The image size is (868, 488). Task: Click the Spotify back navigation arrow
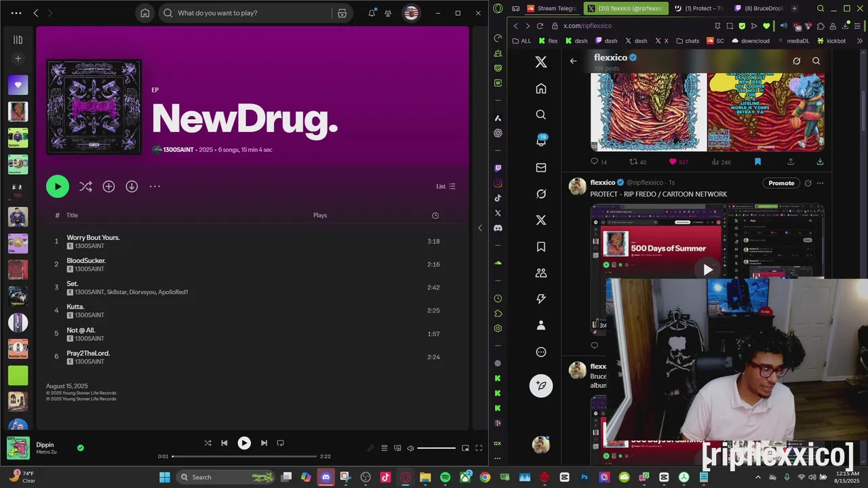(36, 13)
